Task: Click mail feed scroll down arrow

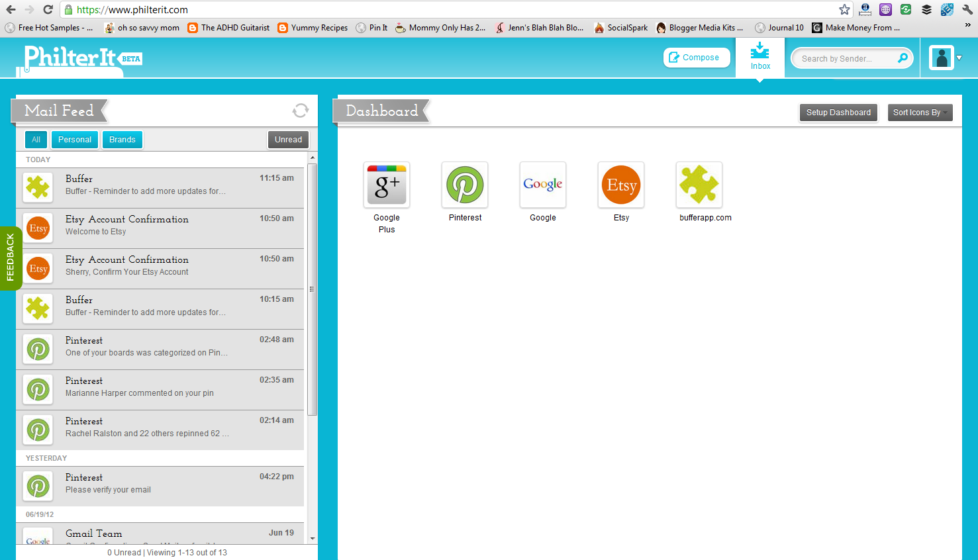Action: [313, 539]
